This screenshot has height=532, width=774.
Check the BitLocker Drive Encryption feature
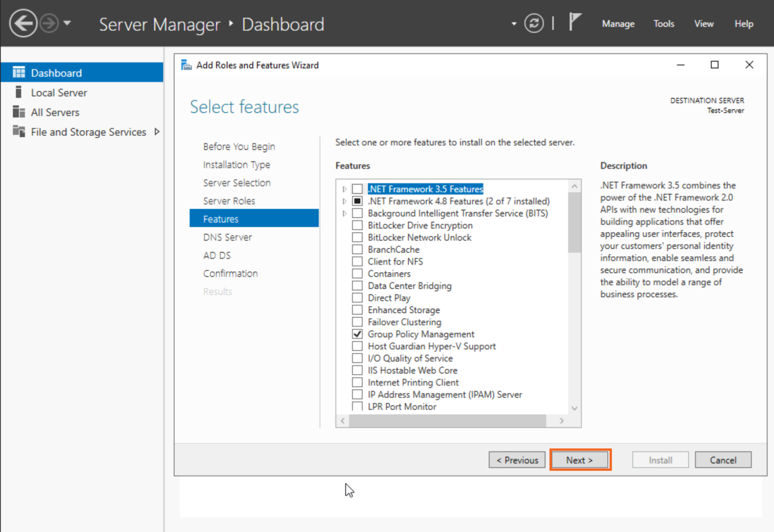(357, 225)
